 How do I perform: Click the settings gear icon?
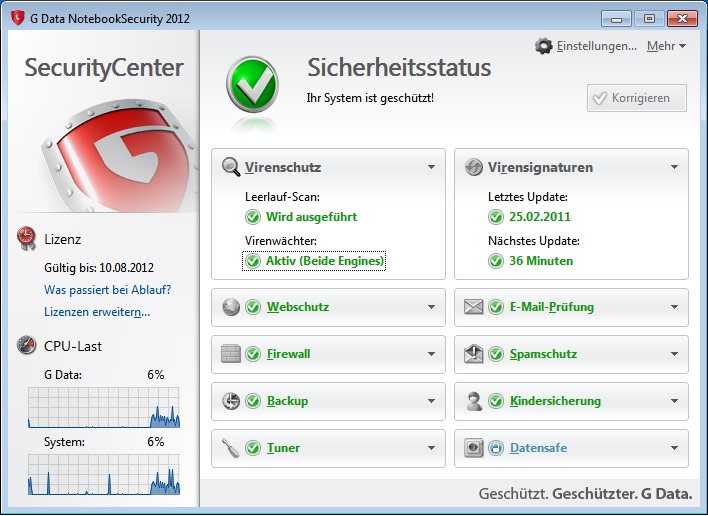(544, 46)
